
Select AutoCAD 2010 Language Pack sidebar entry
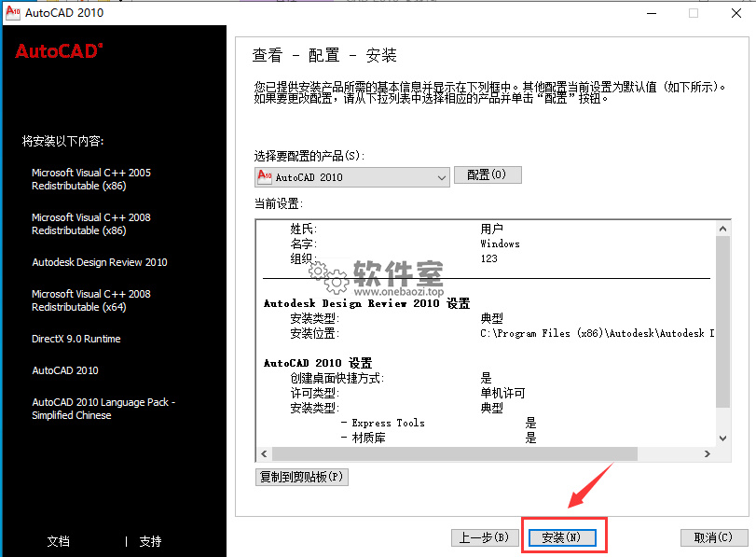(x=103, y=409)
